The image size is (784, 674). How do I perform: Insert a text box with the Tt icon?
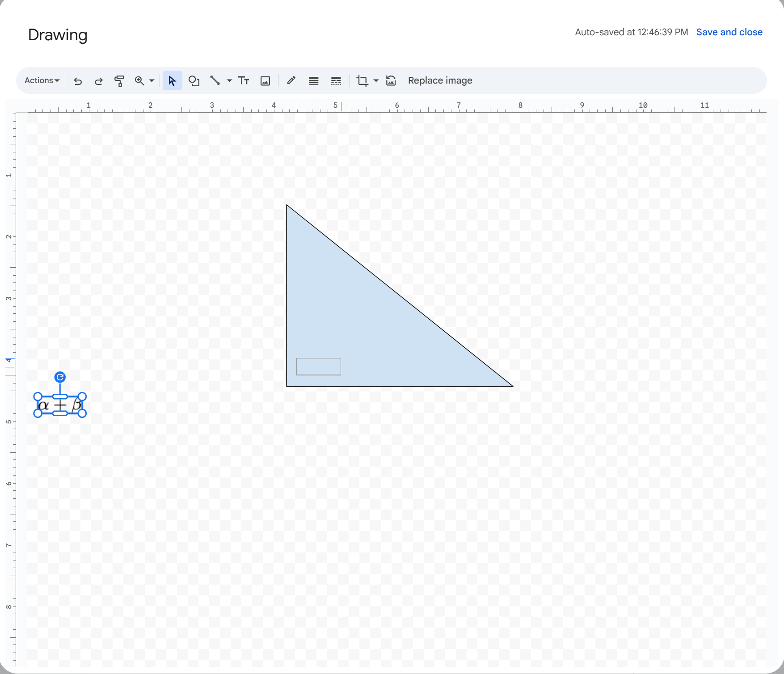(x=244, y=80)
